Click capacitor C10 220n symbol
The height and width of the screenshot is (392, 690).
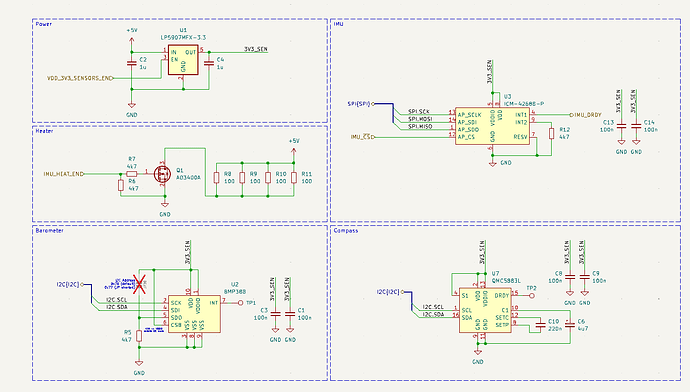[x=540, y=325]
